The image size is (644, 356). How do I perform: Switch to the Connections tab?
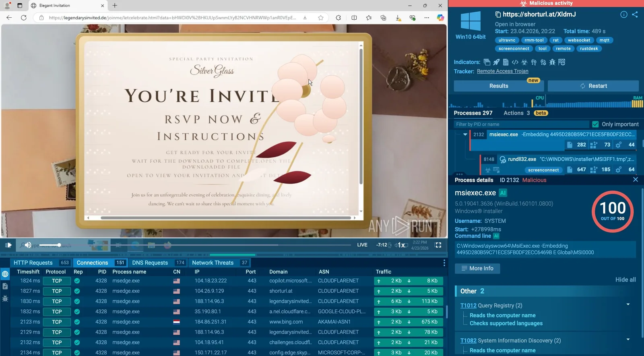point(101,263)
